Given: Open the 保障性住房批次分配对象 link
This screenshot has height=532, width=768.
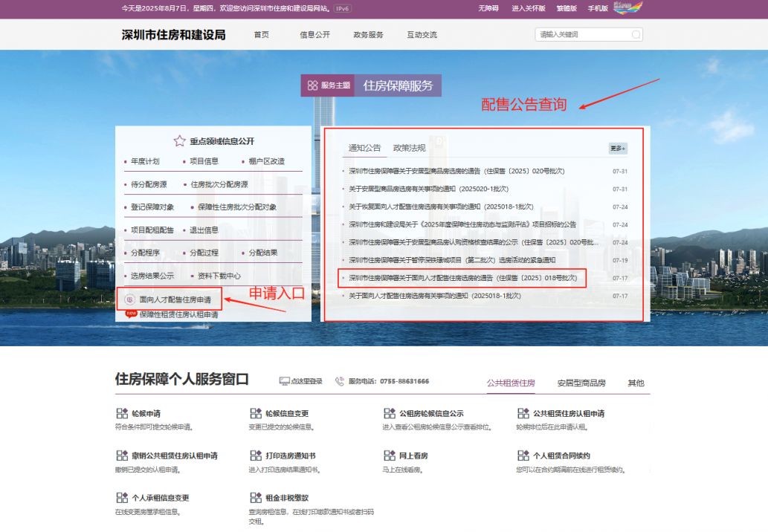Looking at the screenshot, I should (x=237, y=207).
